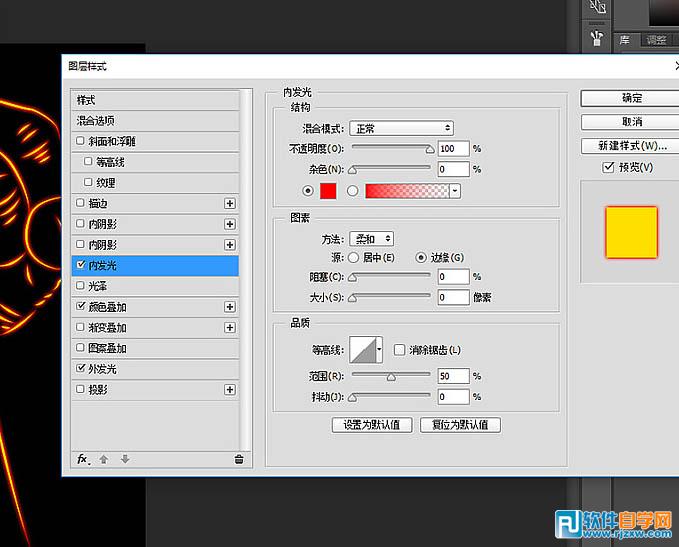
Task: Select the 渐变叠加 list entry
Action: 155,328
